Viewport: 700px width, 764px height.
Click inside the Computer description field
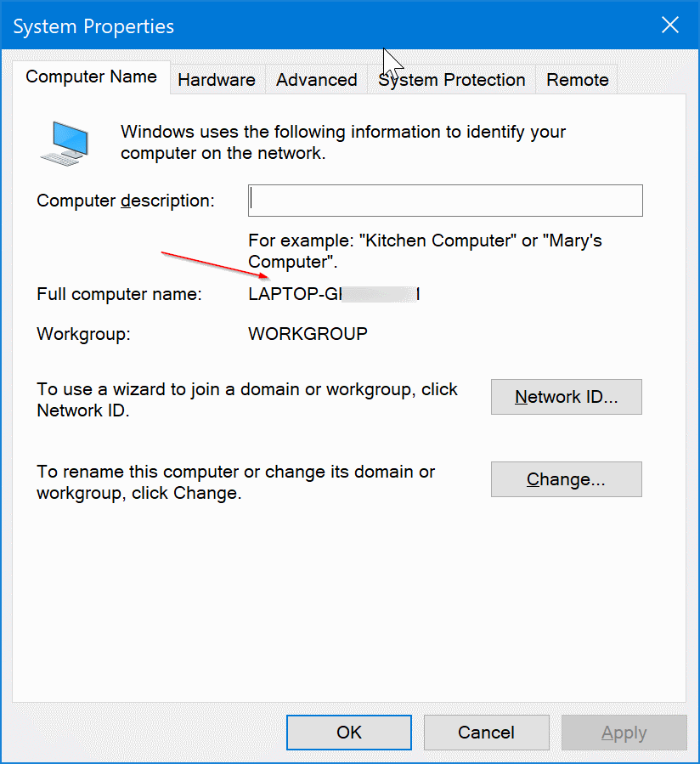(445, 201)
